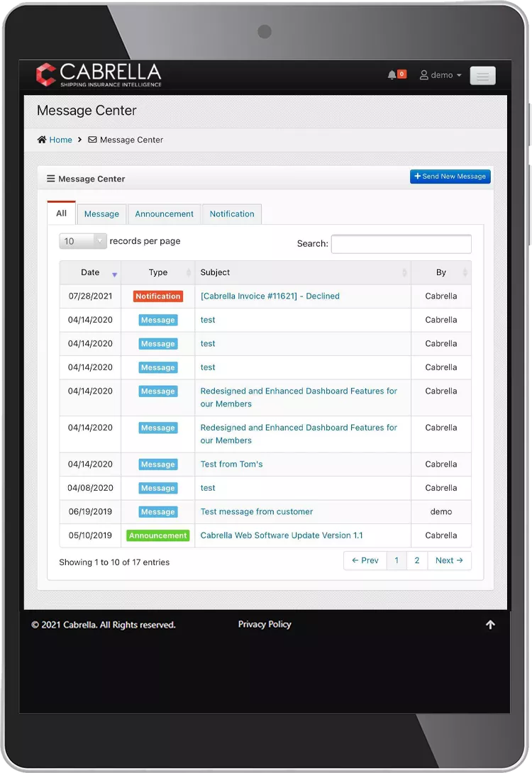This screenshot has width=532, height=773.
Task: Sort by Subject column header
Action: tap(303, 272)
